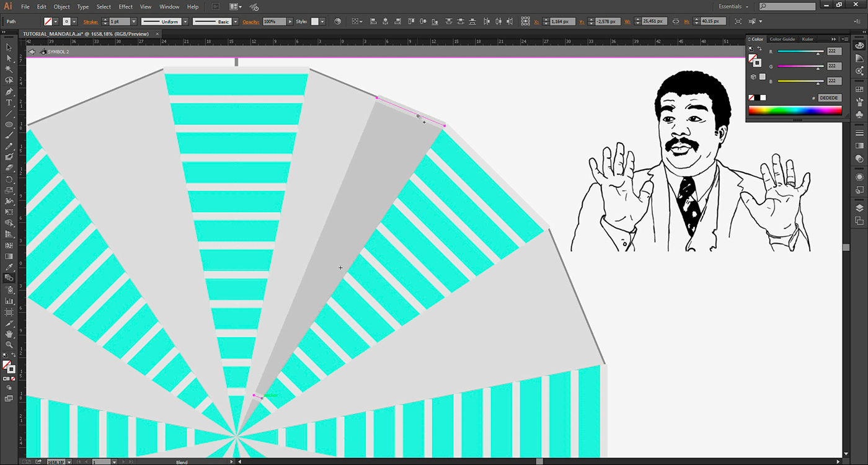Click the B blue value field
Viewport: 868px width, 465px height.
(x=834, y=81)
